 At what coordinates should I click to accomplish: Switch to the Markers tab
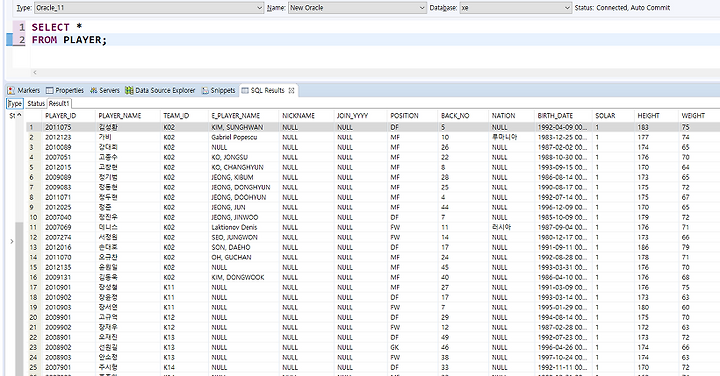tap(24, 90)
